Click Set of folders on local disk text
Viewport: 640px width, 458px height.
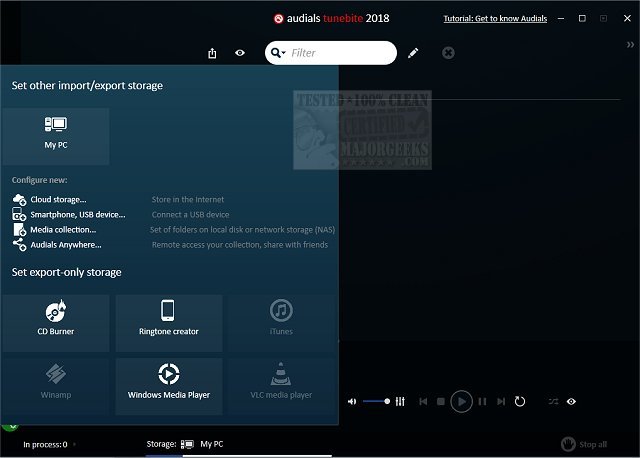coord(242,230)
